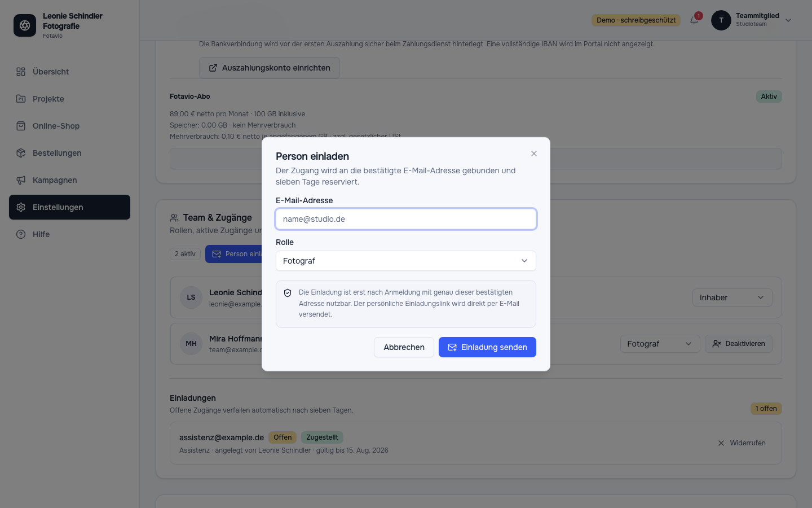Focus the E-Mail-Adresse input field

[x=406, y=219]
